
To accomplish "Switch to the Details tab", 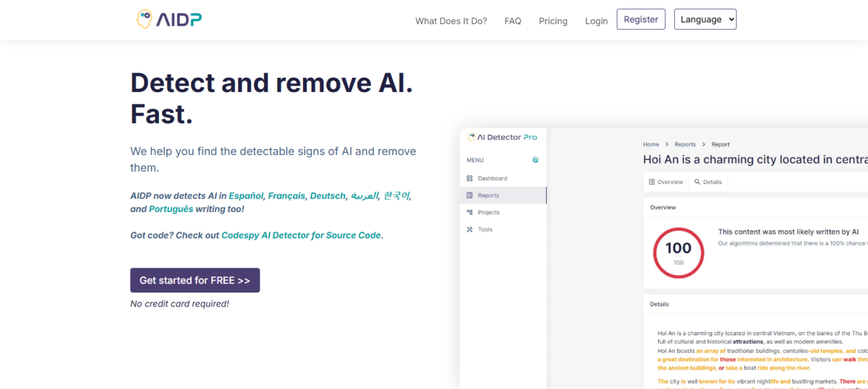I will pyautogui.click(x=708, y=182).
